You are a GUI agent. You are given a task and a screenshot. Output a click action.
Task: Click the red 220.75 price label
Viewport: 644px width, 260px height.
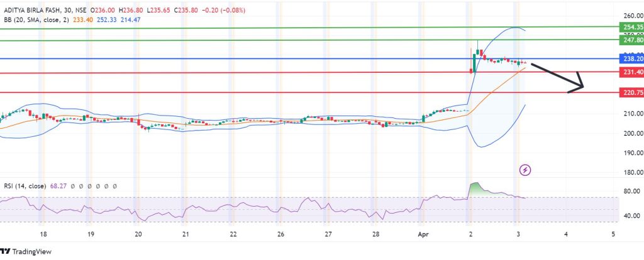631,93
